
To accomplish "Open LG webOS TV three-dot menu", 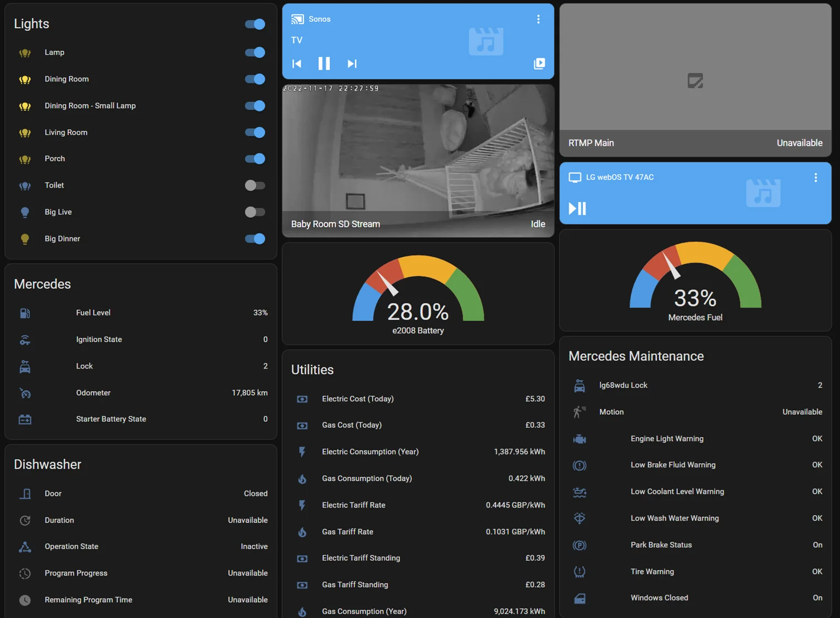I will click(x=815, y=177).
